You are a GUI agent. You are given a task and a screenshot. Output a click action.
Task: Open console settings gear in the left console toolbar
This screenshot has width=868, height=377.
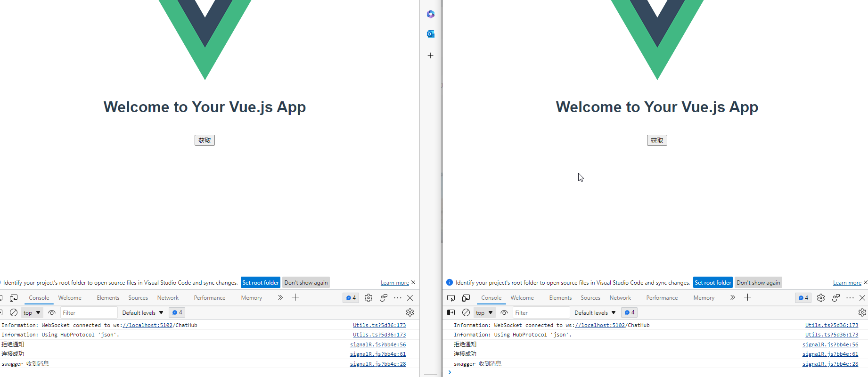pos(410,312)
